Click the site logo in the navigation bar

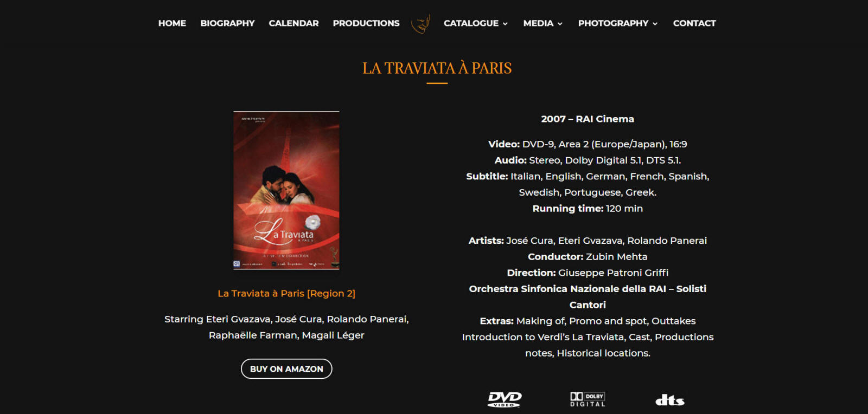(x=421, y=23)
